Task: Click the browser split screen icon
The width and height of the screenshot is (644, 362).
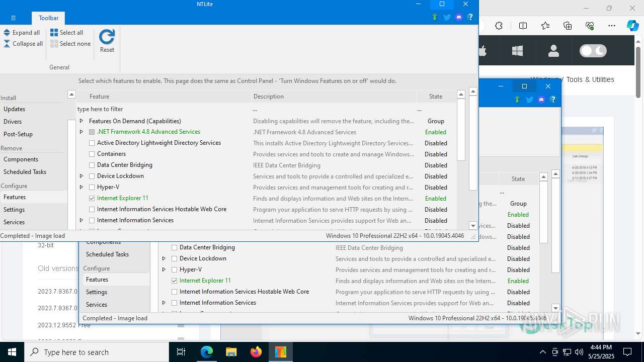Action: click(523, 26)
